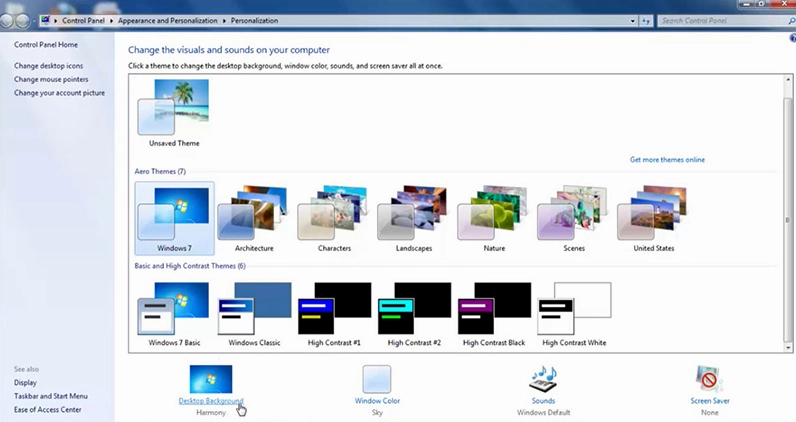Open the Sounds music notes icon
The width and height of the screenshot is (796, 422).
[x=543, y=379]
